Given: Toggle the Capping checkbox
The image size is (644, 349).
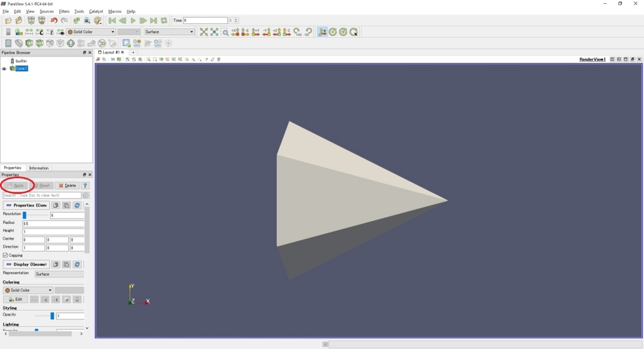Looking at the screenshot, I should click(5, 255).
